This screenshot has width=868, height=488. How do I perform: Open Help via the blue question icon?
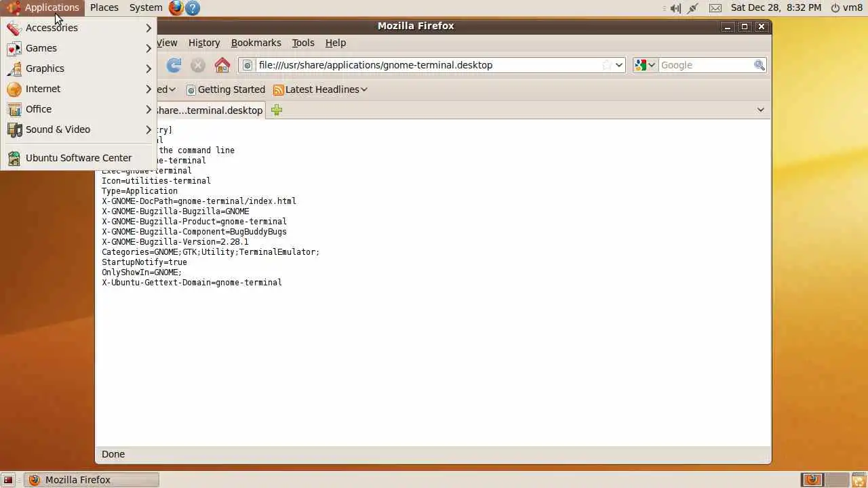tap(193, 7)
